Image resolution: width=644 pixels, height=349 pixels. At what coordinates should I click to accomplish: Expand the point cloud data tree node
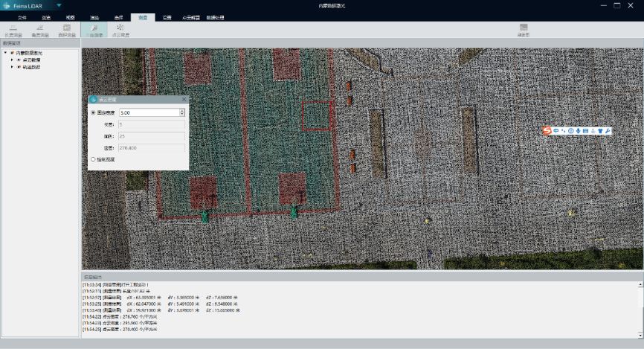(x=12, y=60)
